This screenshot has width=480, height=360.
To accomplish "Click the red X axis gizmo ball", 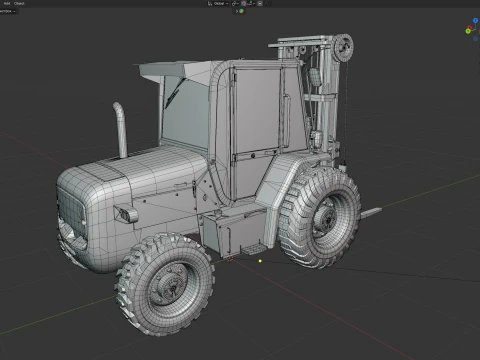I will click(471, 28).
